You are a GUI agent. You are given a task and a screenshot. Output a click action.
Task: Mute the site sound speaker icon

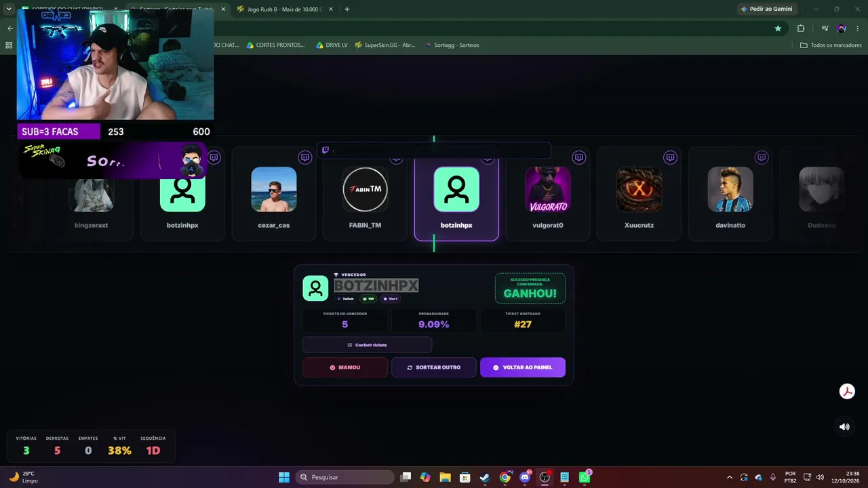844,427
